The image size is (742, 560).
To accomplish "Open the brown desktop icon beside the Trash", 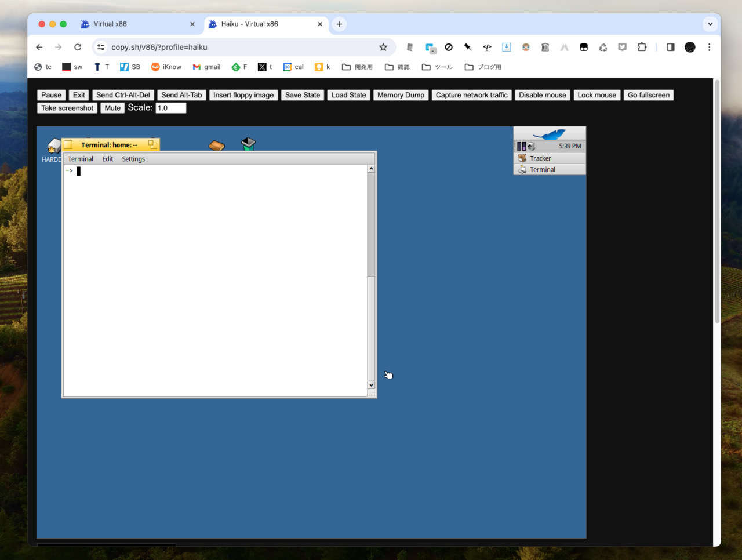I will coord(216,144).
